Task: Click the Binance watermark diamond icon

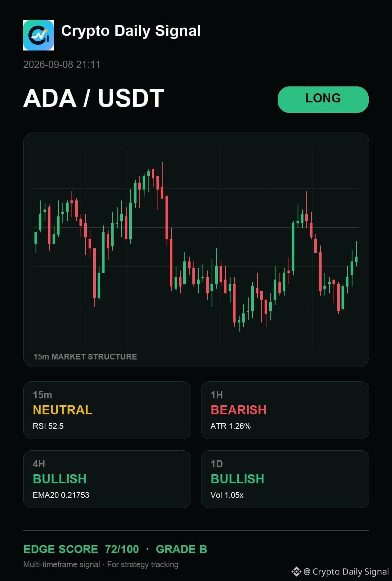Action: pyautogui.click(x=296, y=572)
